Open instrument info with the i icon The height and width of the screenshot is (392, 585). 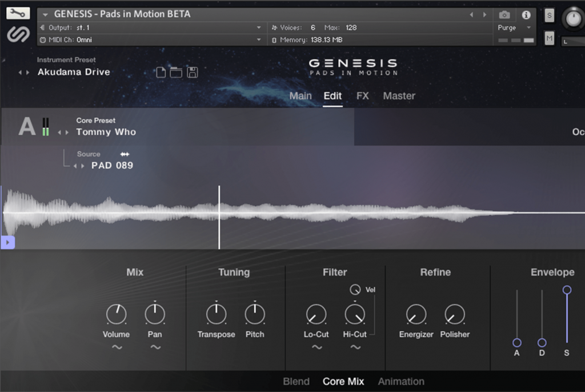(x=526, y=15)
